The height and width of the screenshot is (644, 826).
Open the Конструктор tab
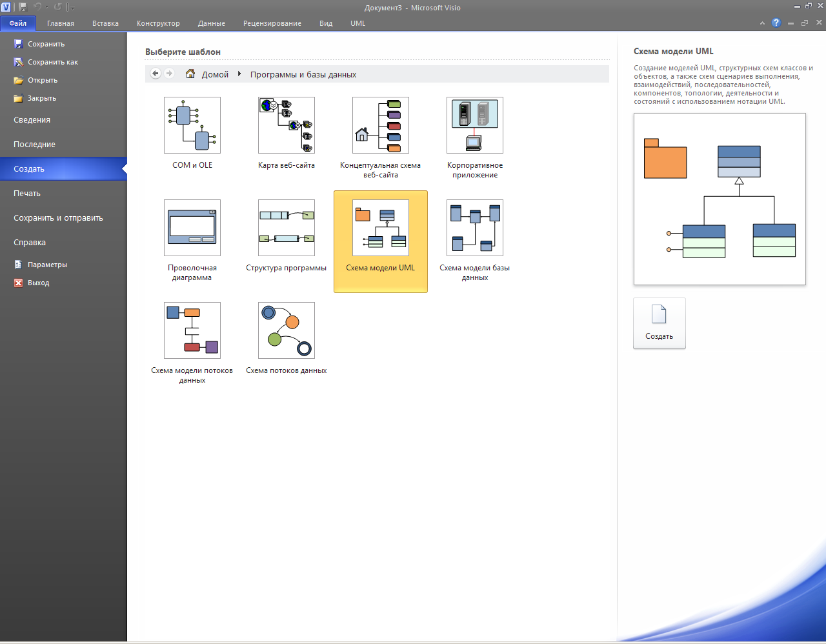click(x=158, y=23)
